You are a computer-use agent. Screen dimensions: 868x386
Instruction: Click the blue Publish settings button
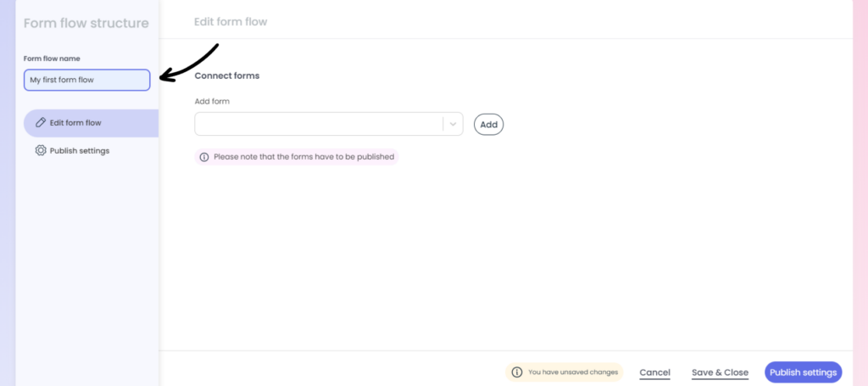click(804, 372)
